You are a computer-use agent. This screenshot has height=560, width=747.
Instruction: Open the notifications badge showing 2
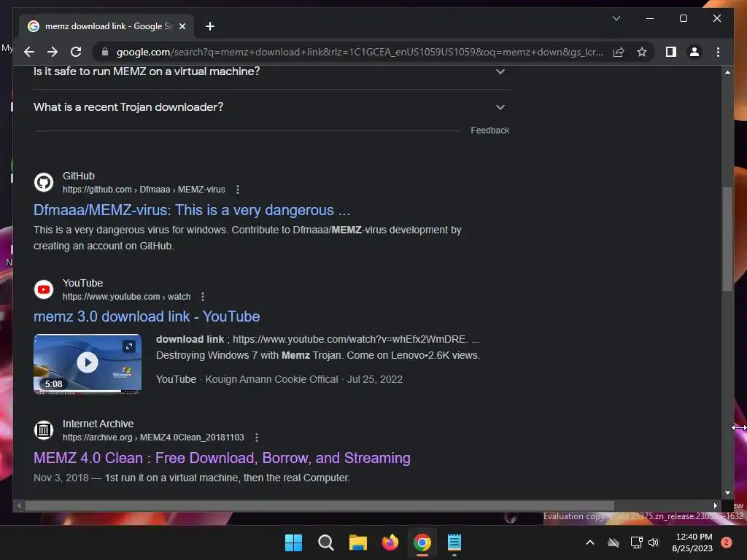click(x=726, y=542)
